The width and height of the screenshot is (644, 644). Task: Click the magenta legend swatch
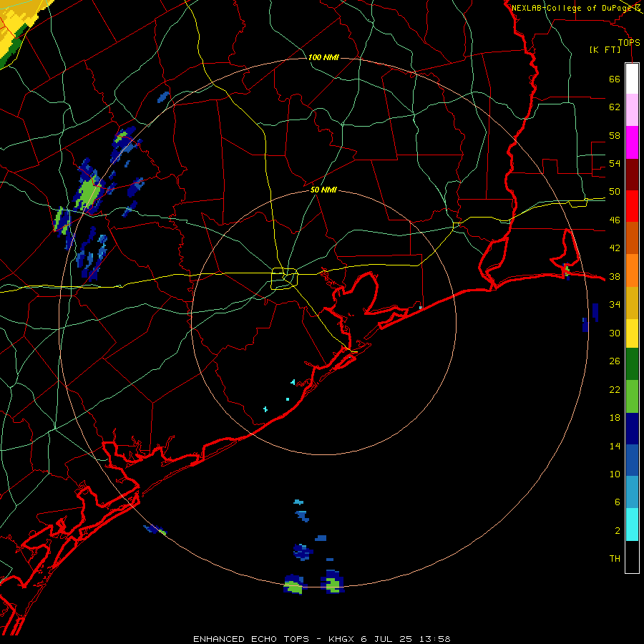click(x=632, y=142)
